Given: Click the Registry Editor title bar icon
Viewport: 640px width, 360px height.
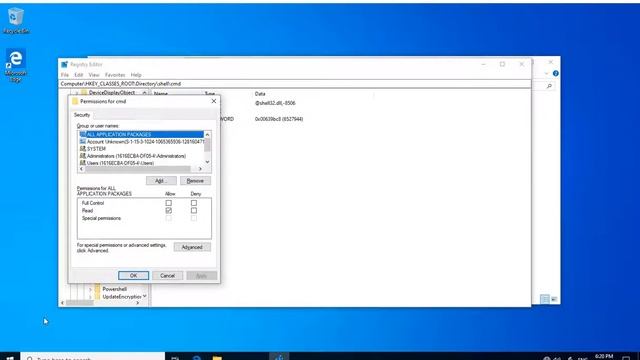Looking at the screenshot, I should click(64, 64).
